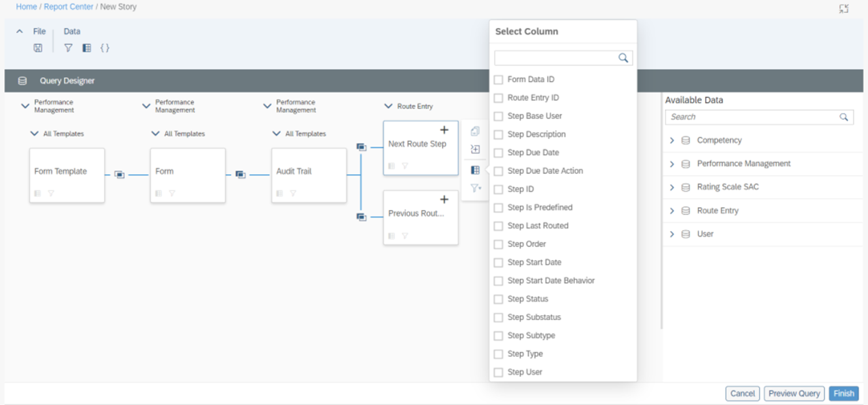The width and height of the screenshot is (868, 405).
Task: Click the columns icon on Previous Route card
Action: point(392,236)
